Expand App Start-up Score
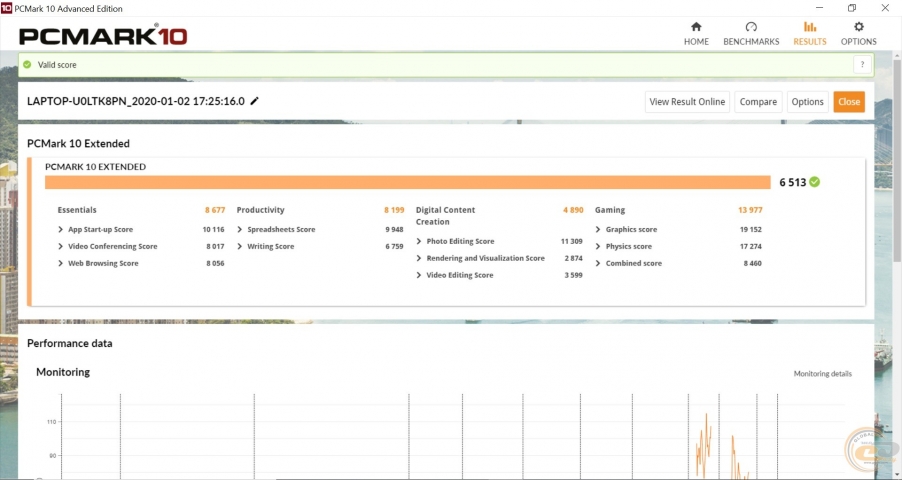The image size is (902, 480). [x=60, y=229]
